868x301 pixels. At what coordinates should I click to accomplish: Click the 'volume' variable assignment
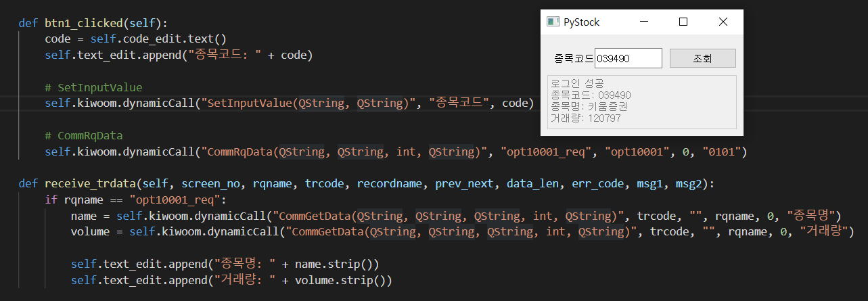[90, 233]
